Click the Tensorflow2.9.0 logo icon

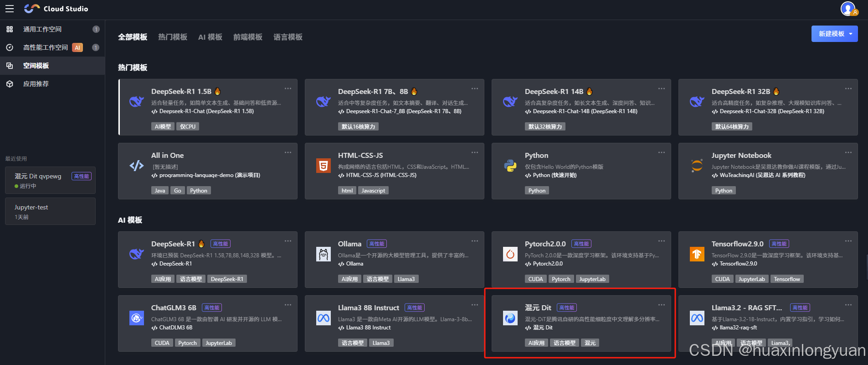click(x=697, y=254)
